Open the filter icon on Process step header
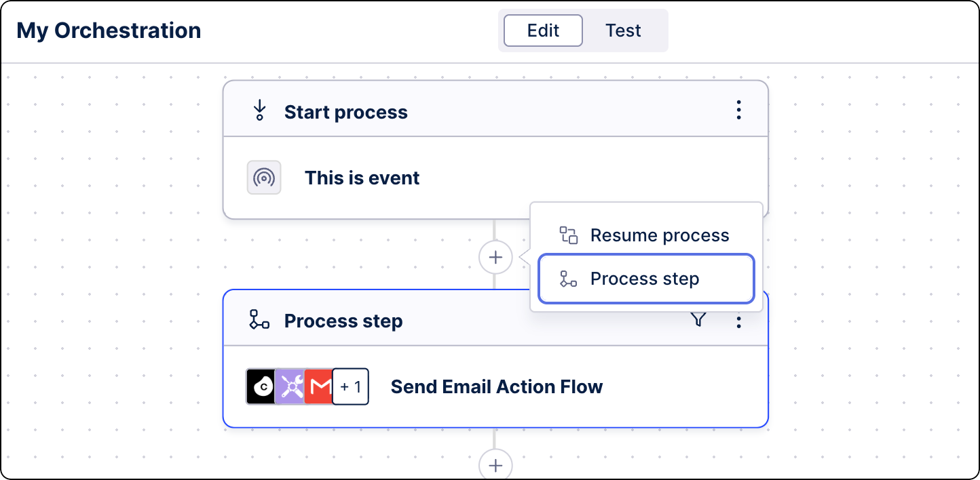Viewport: 980px width, 480px height. click(698, 321)
